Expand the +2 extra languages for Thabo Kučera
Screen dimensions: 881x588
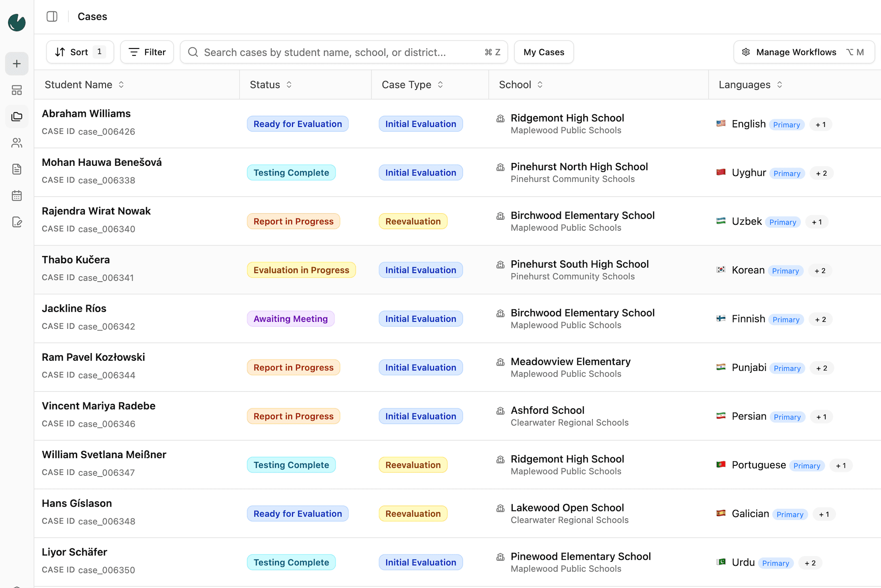(x=820, y=270)
